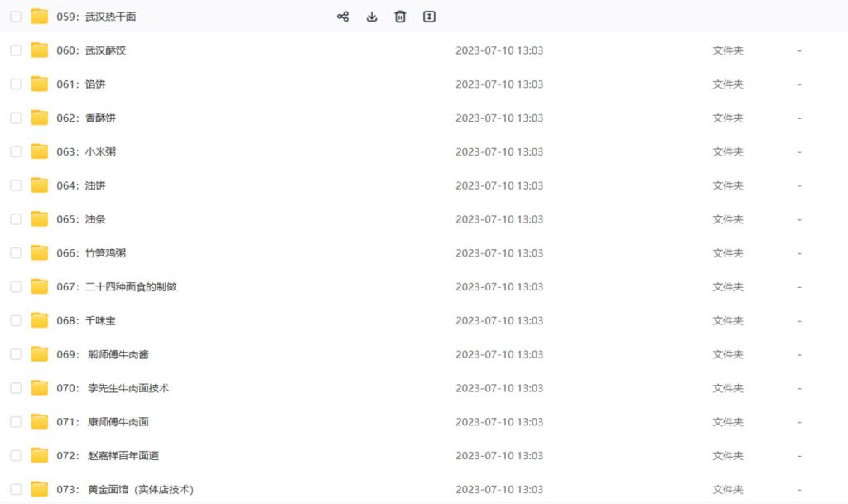Screen dimensions: 848x504
Task: Click the folder icon for 060 武汉酥饺
Action: pyautogui.click(x=40, y=50)
